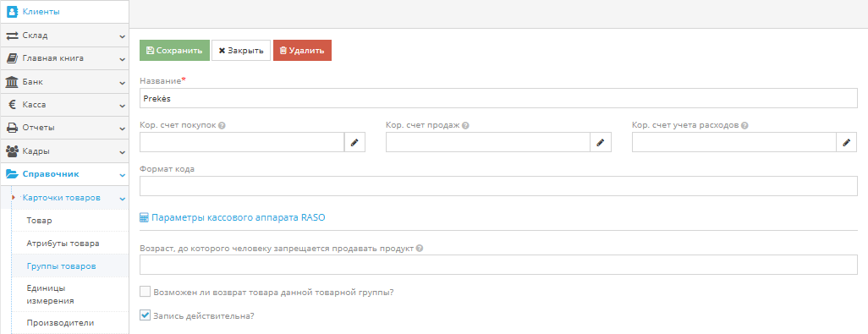Focus the Кор. счет продаж field
The image size is (868, 334).
tap(487, 143)
